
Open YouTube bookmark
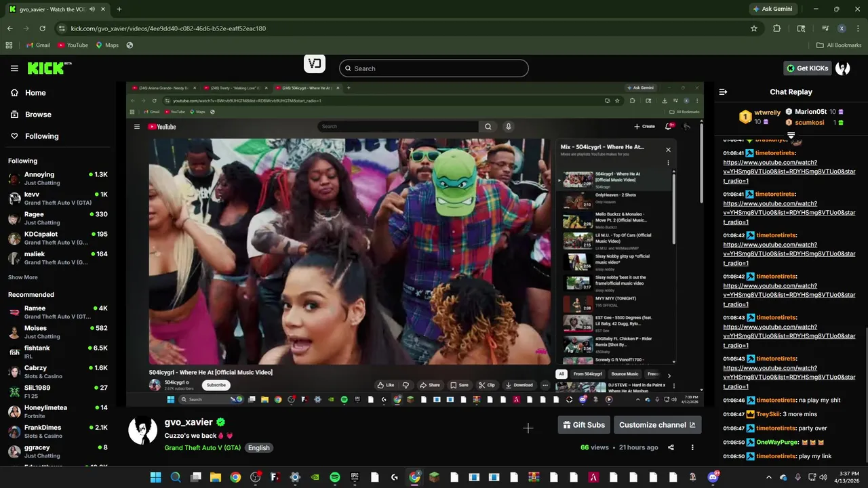(x=73, y=45)
